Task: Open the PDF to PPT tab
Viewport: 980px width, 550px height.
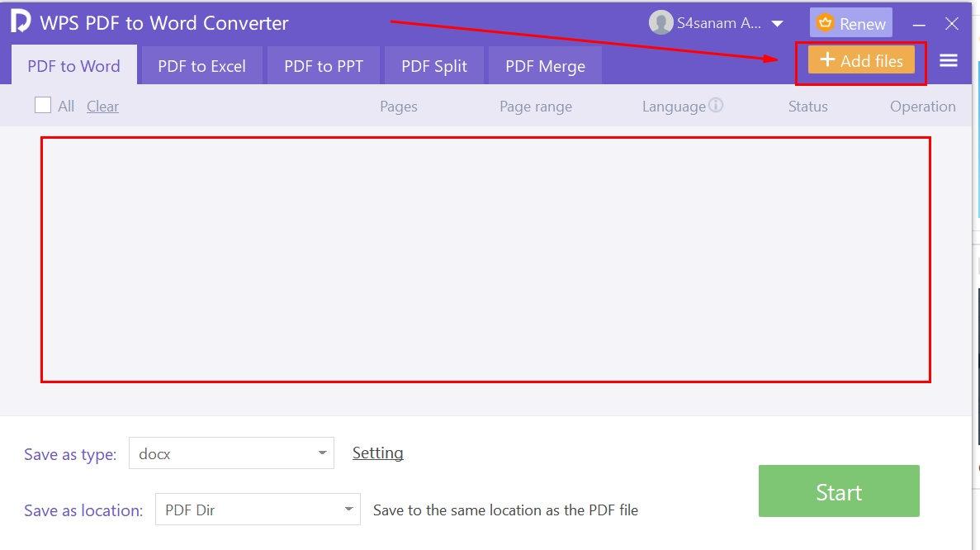Action: click(x=323, y=65)
